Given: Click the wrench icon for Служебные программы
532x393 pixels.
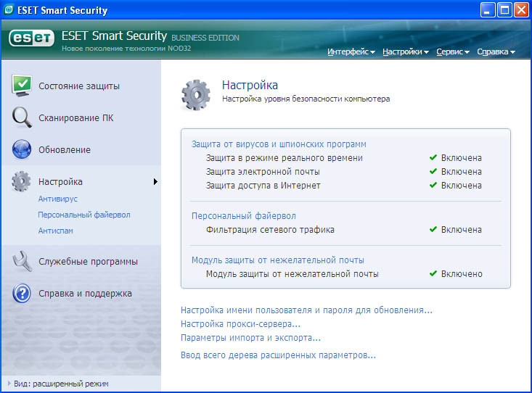Looking at the screenshot, I should pyautogui.click(x=22, y=261).
